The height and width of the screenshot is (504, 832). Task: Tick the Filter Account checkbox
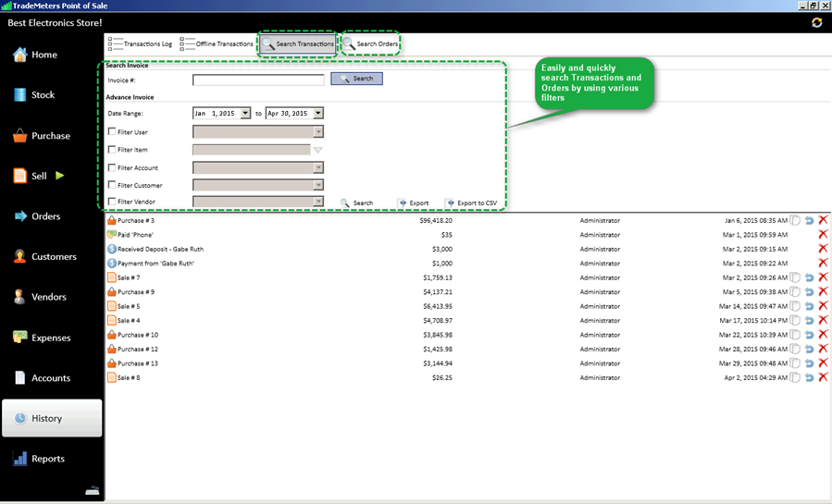click(x=112, y=168)
